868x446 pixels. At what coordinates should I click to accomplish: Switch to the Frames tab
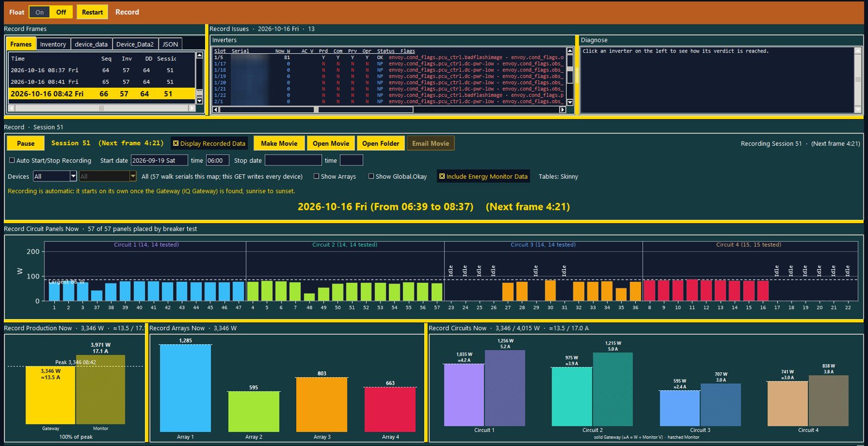21,44
